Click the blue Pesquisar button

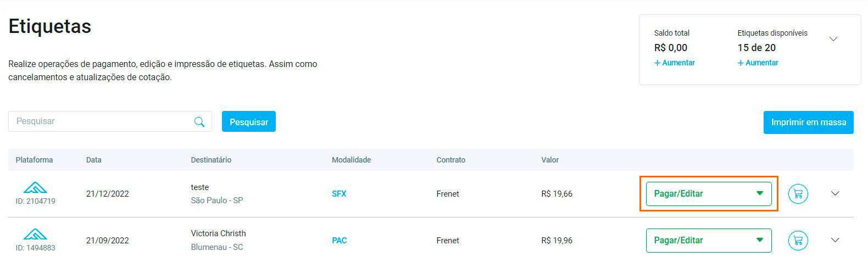tap(249, 122)
